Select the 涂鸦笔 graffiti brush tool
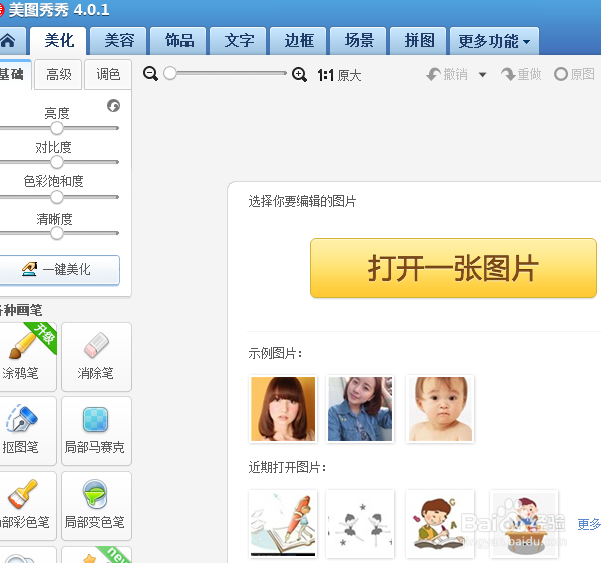Screen dimensions: 601x563 pos(28,357)
